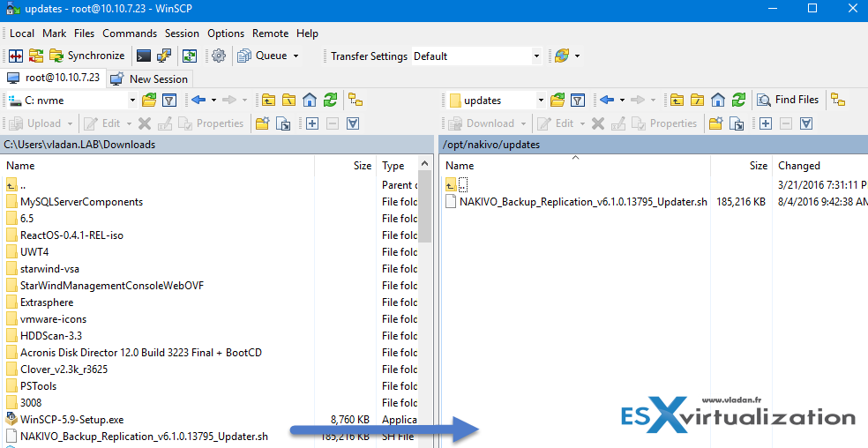Open the Options menu
868x448 pixels.
click(226, 34)
